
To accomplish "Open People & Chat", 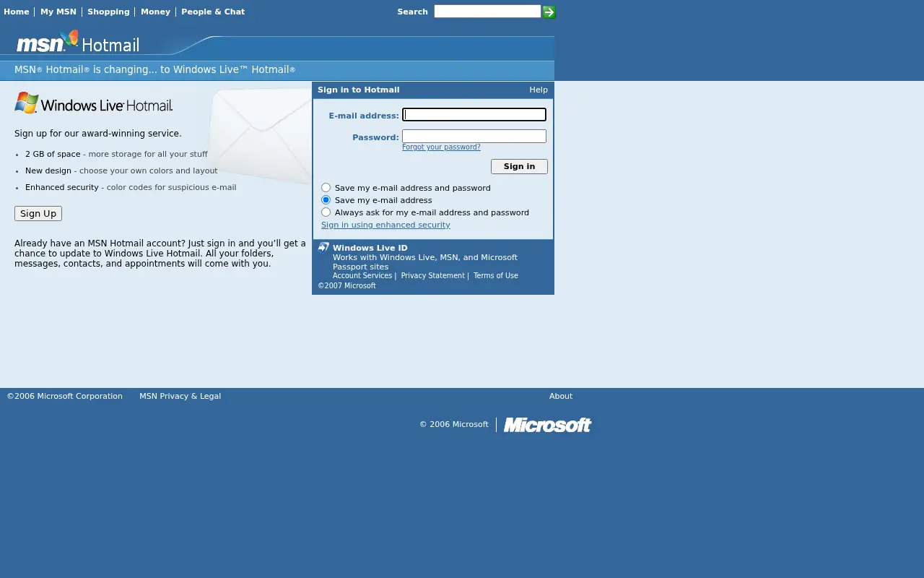I will click(x=213, y=12).
